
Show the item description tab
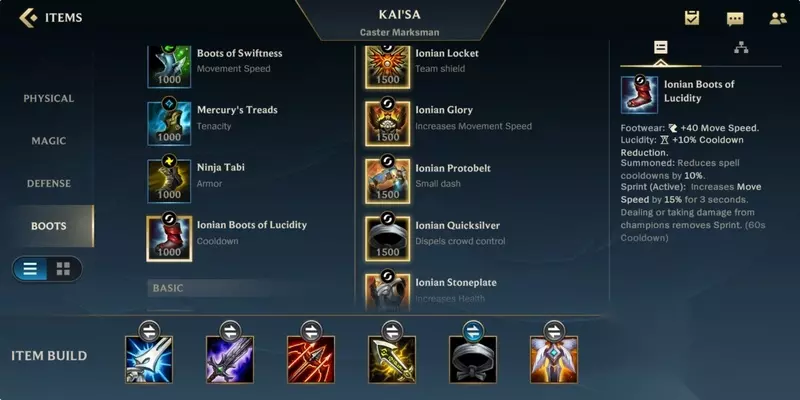coord(661,48)
